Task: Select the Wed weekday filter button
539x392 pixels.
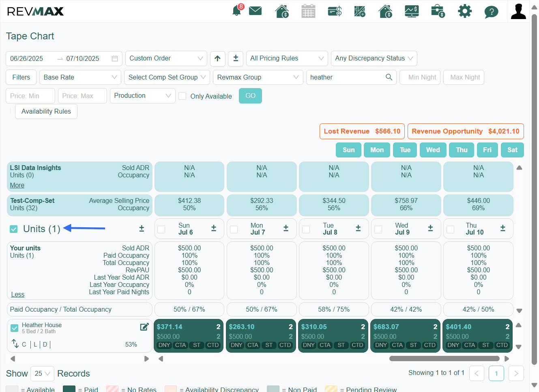Action: click(x=433, y=150)
